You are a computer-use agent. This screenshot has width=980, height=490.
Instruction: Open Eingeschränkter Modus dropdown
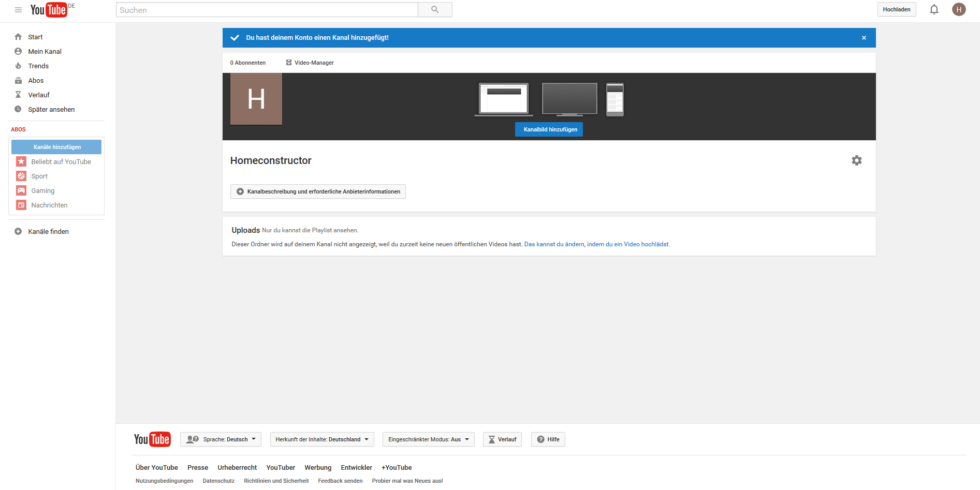click(429, 439)
